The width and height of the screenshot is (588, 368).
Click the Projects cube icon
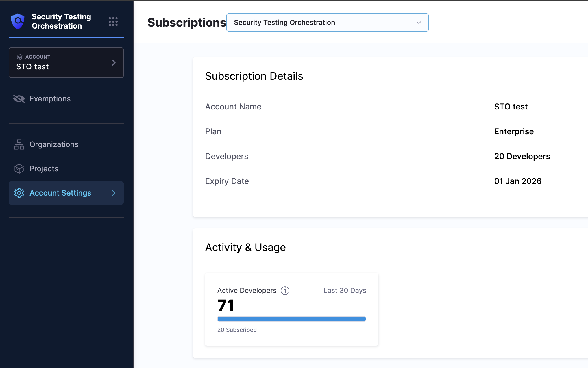pos(19,169)
